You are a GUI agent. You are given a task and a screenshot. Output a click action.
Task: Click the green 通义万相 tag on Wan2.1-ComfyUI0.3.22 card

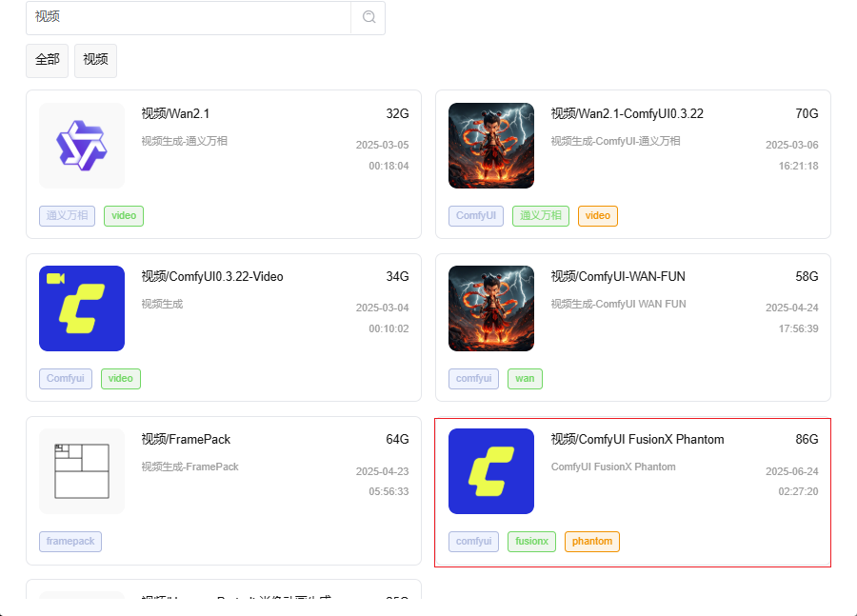tap(541, 216)
